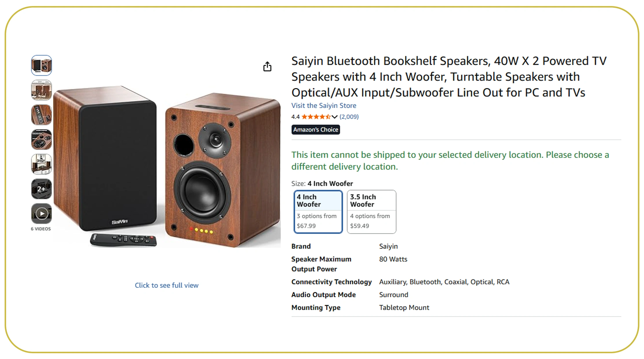Click to see full view link
The image size is (644, 359).
167,285
